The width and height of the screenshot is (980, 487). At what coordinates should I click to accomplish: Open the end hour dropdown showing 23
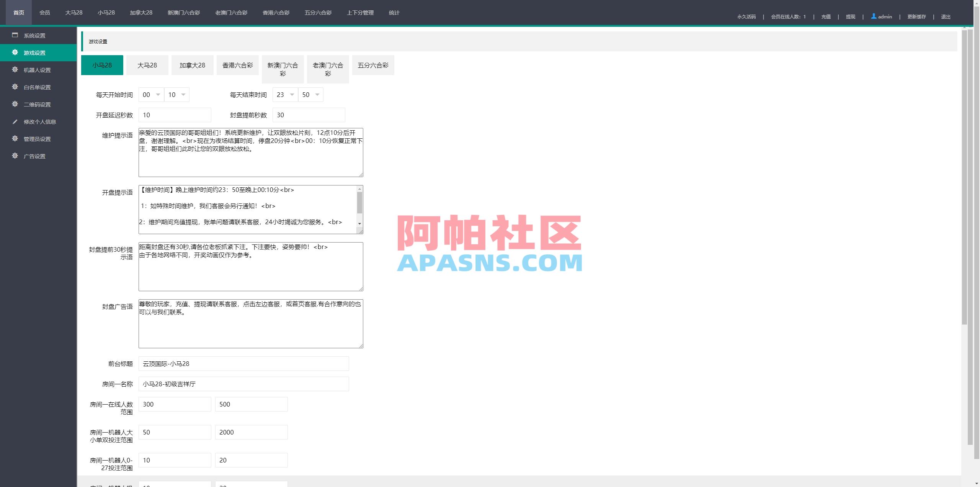(x=285, y=95)
